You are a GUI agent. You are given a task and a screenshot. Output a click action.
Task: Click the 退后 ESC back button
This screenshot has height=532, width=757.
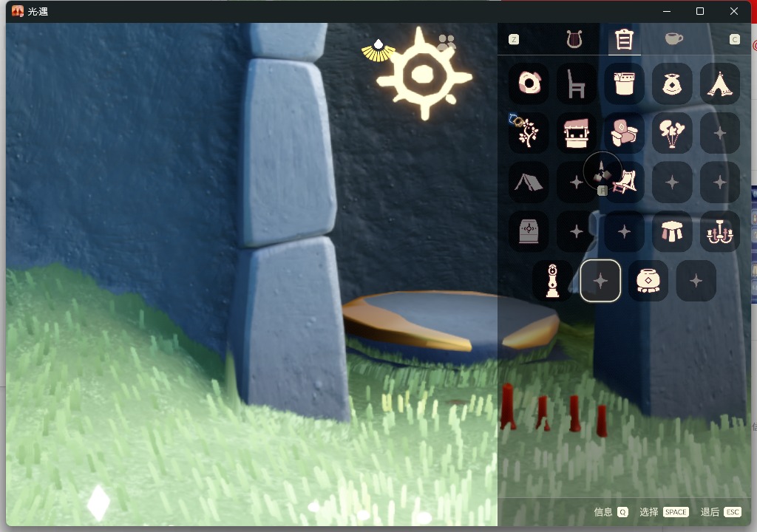pyautogui.click(x=720, y=512)
